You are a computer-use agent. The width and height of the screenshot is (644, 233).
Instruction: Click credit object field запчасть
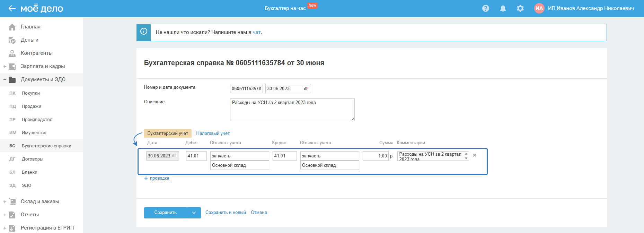click(x=329, y=156)
